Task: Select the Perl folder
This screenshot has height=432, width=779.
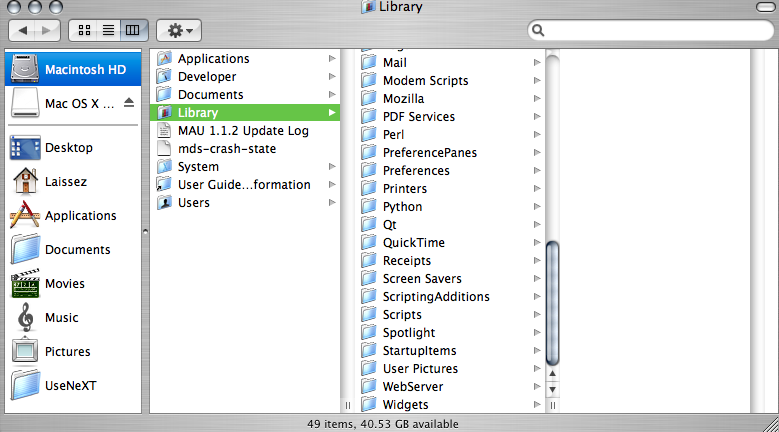Action: click(451, 135)
